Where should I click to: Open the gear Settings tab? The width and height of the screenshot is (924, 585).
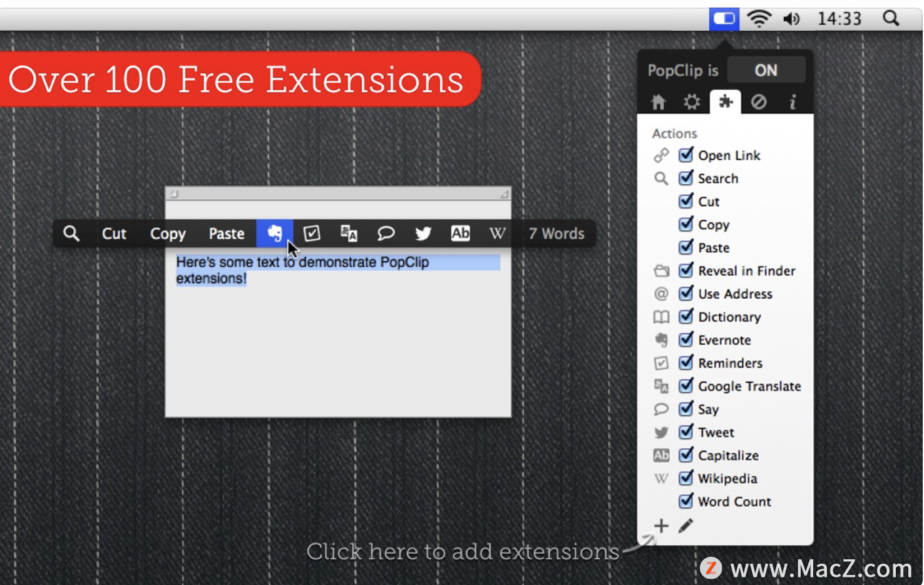[692, 101]
